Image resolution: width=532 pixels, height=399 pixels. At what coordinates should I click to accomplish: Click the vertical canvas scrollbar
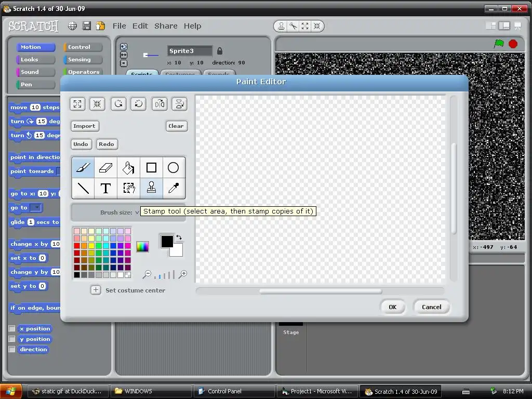(454, 189)
